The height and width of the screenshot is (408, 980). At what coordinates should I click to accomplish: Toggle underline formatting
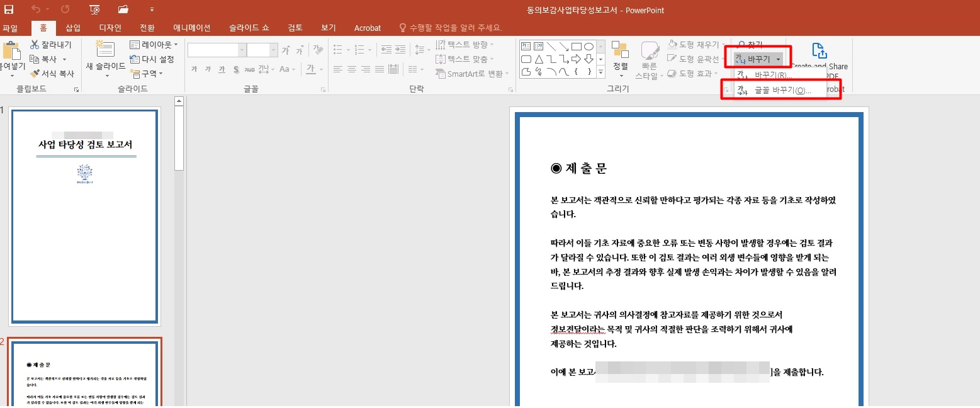click(222, 69)
